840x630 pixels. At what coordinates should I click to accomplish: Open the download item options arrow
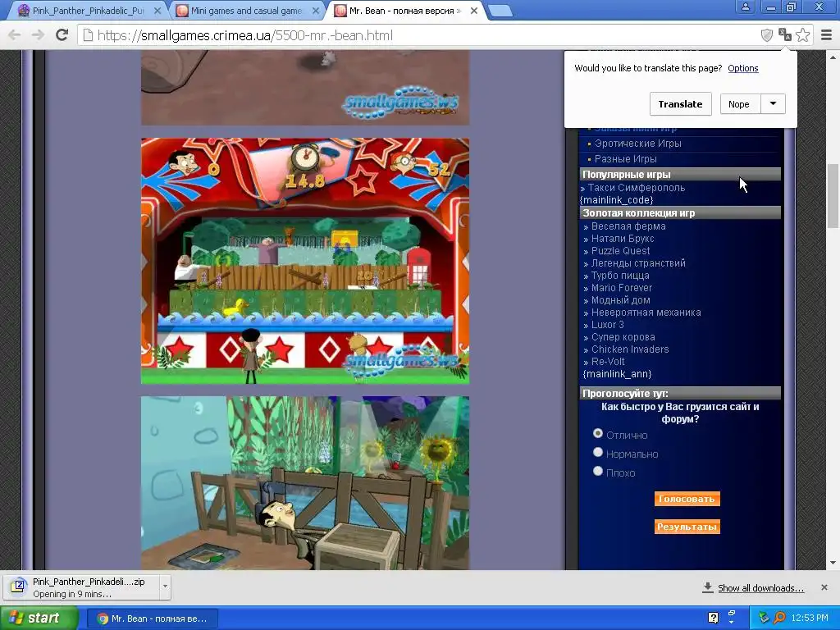click(165, 586)
